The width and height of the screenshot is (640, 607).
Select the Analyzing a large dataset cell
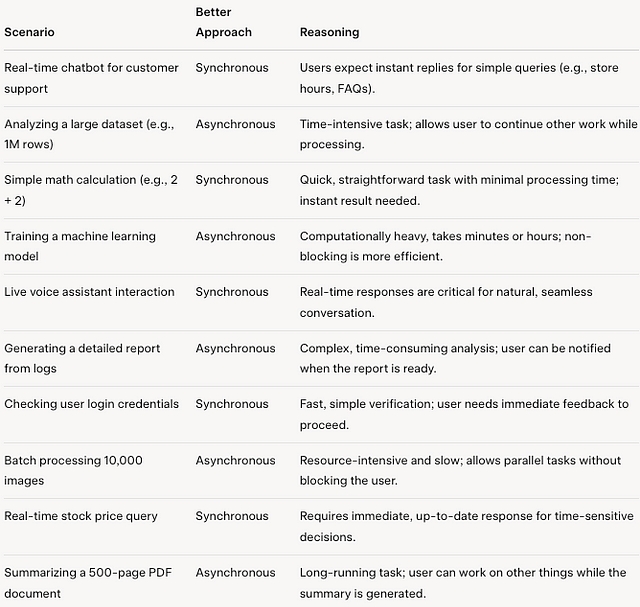pyautogui.click(x=89, y=134)
